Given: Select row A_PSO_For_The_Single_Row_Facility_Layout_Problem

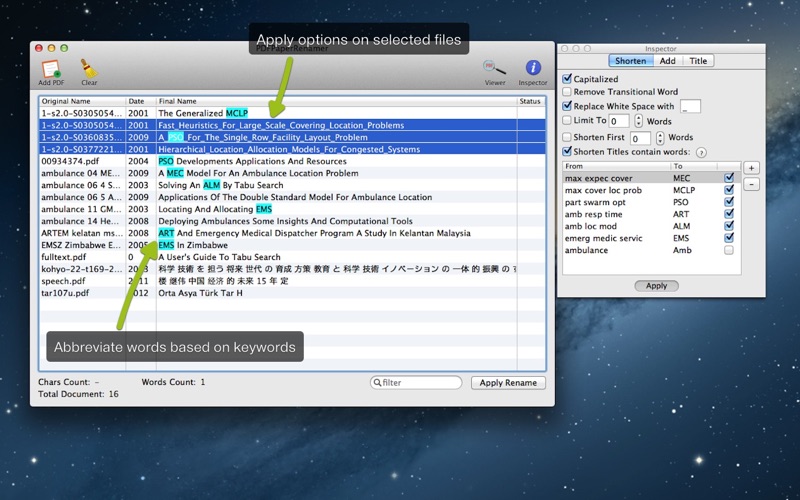Looking at the screenshot, I should (292, 137).
